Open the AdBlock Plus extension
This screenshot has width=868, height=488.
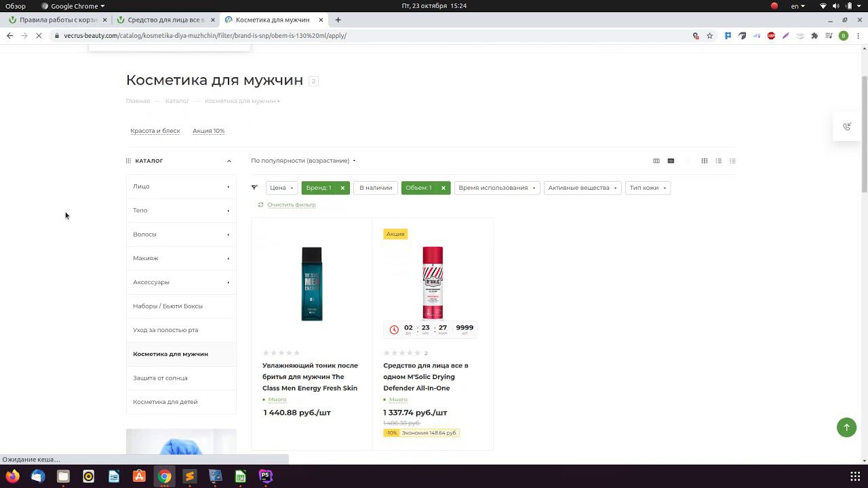(x=771, y=36)
